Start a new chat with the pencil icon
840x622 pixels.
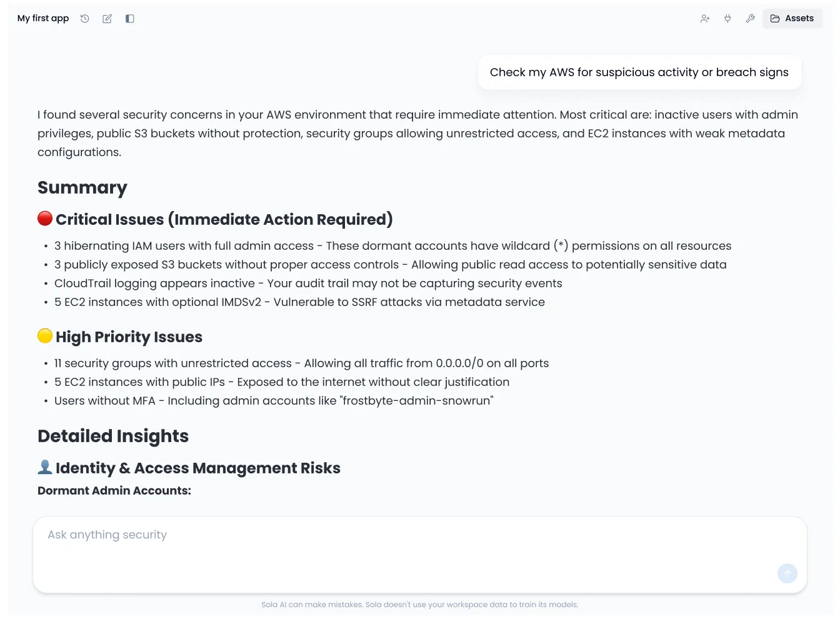click(x=107, y=19)
